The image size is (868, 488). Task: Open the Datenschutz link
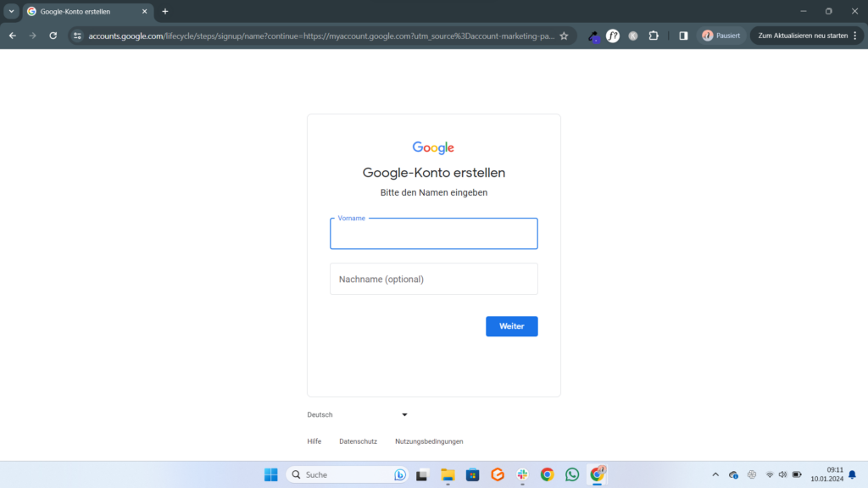[x=358, y=441]
